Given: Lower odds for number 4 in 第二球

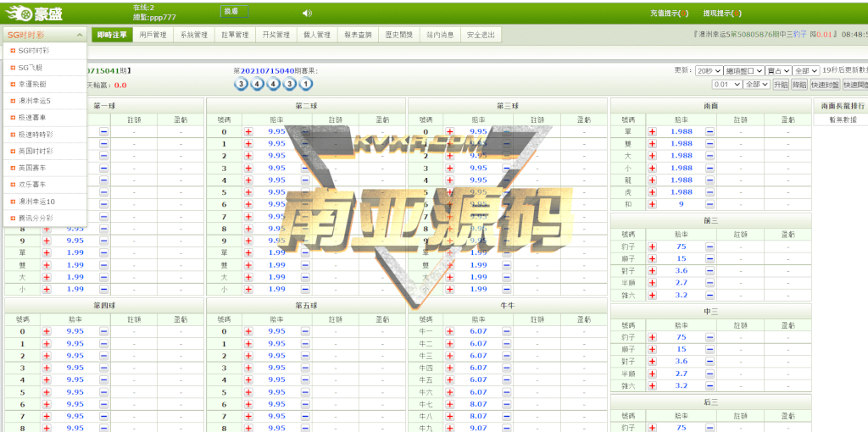Looking at the screenshot, I should pos(305,180).
